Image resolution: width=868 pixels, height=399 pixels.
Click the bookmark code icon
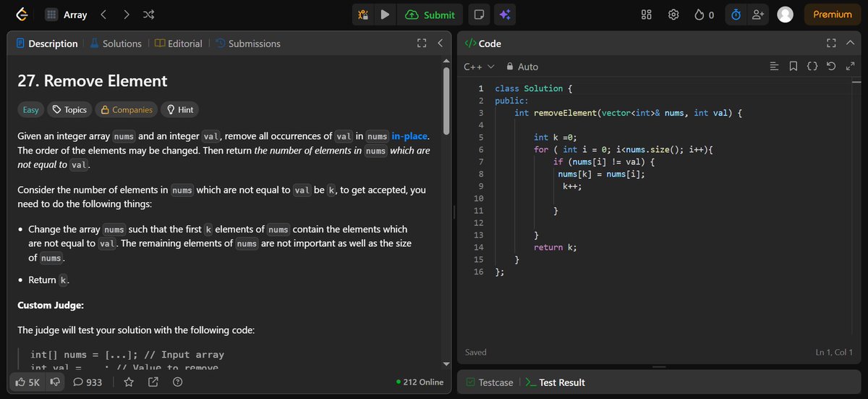[x=793, y=67]
